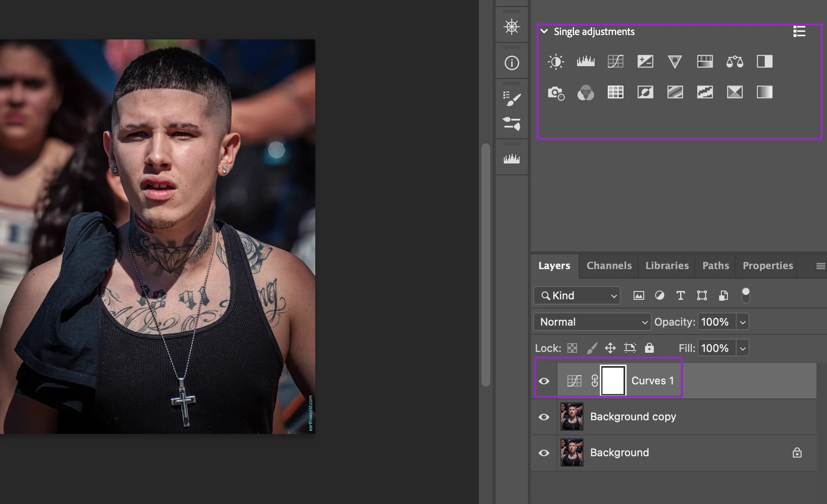
Task: Open the Layers panel flyout menu
Action: (x=820, y=266)
